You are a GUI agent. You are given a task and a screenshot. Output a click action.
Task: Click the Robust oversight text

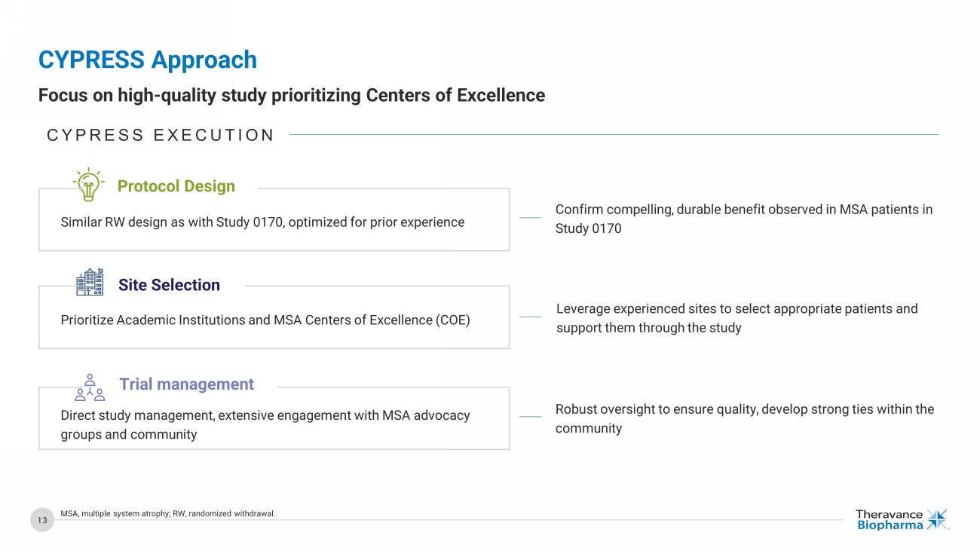[x=744, y=418]
